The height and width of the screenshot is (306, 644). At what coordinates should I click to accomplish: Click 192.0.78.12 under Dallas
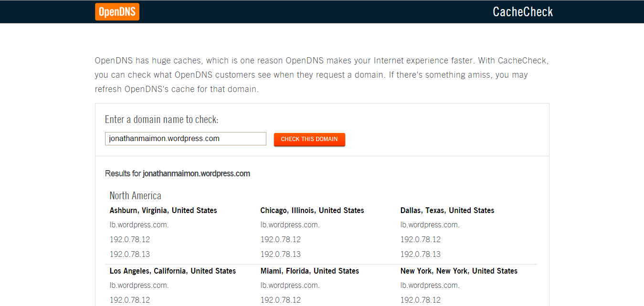click(421, 240)
